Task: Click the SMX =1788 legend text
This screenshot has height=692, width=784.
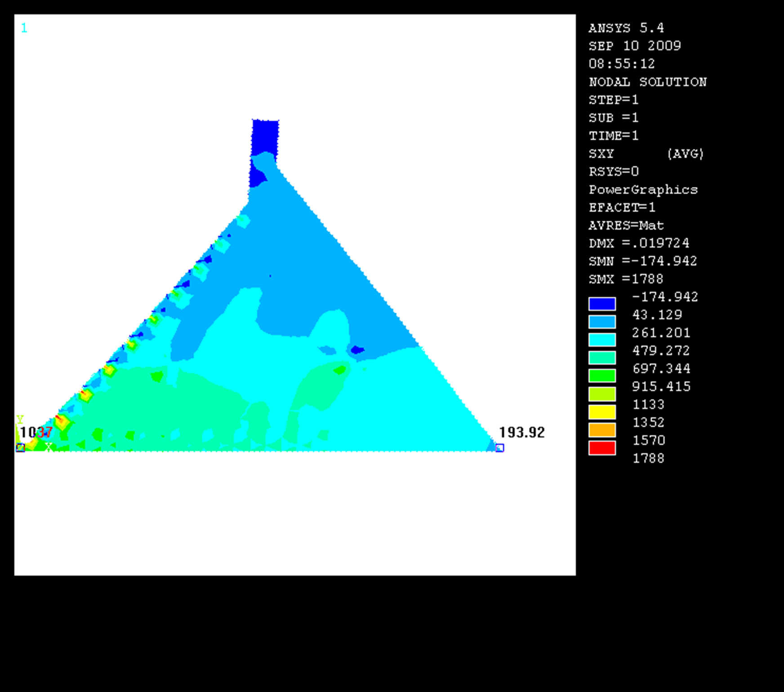Action: (626, 279)
